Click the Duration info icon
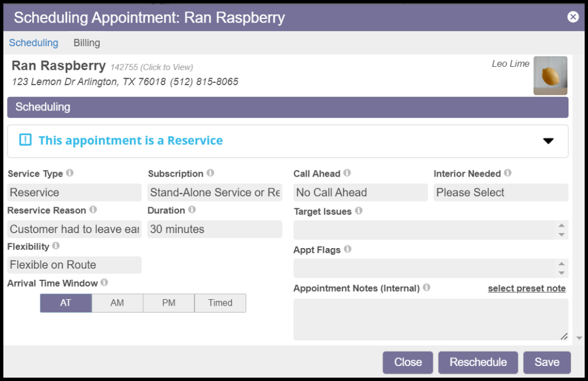The width and height of the screenshot is (588, 381). (x=192, y=209)
